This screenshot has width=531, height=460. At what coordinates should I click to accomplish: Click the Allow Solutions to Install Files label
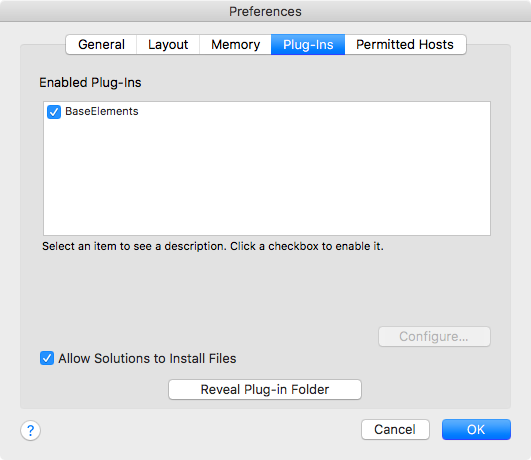(147, 358)
